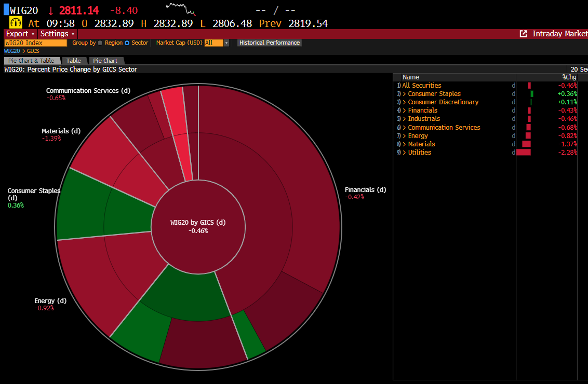Click the Intraday Market pop-out icon
Screen dimensions: 588x384
tap(523, 34)
